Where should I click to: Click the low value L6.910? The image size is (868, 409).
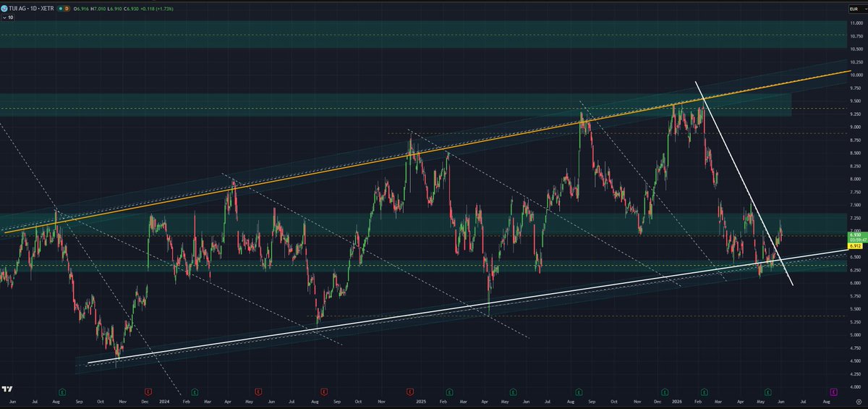(x=114, y=9)
